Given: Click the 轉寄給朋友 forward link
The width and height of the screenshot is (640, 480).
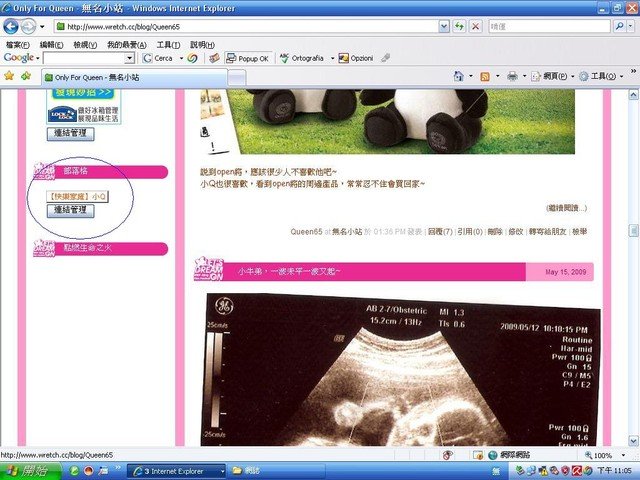Looking at the screenshot, I should (x=547, y=231).
